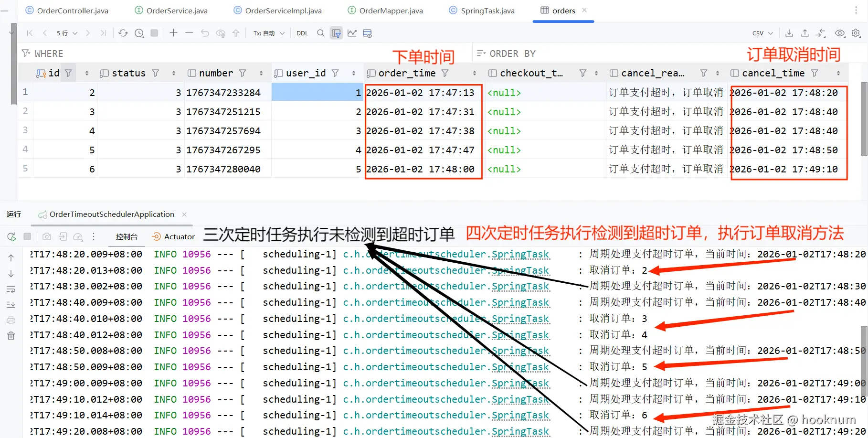The image size is (868, 438).
Task: Toggle soft-wrap in console
Action: [11, 289]
